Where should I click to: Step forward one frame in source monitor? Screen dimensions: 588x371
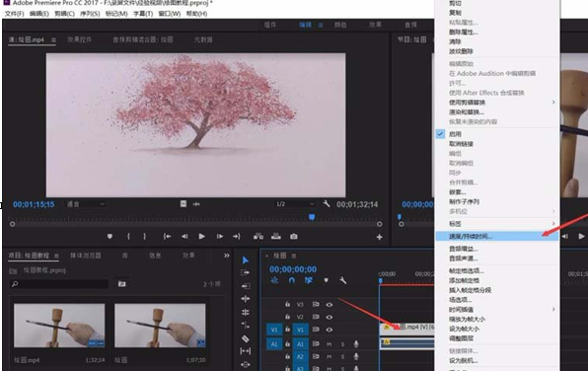tap(220, 237)
